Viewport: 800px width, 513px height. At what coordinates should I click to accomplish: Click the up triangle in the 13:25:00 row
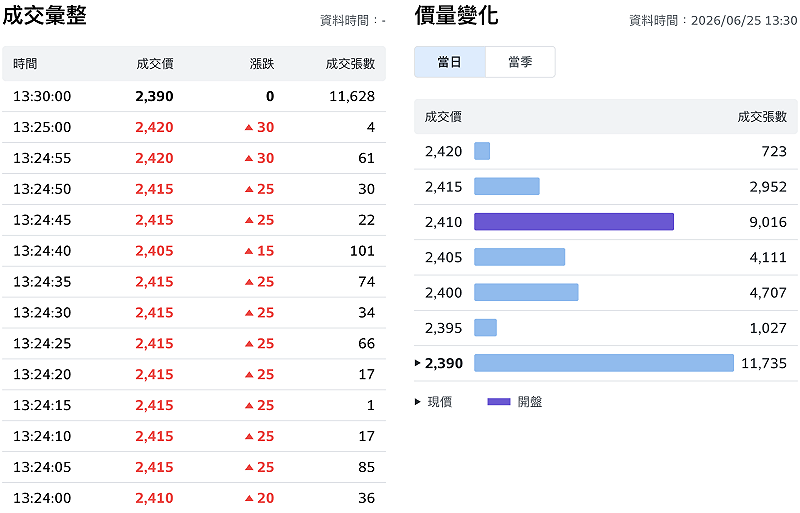pyautogui.click(x=249, y=127)
